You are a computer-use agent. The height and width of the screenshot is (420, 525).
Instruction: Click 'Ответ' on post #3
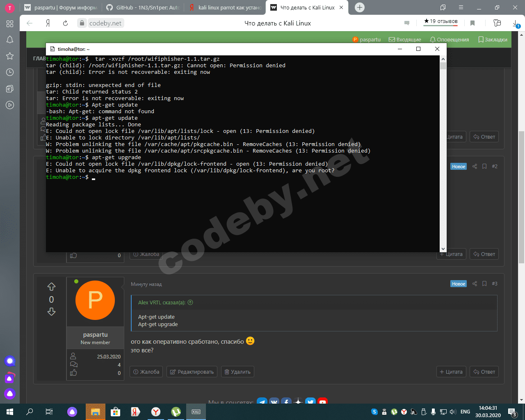pos(484,372)
